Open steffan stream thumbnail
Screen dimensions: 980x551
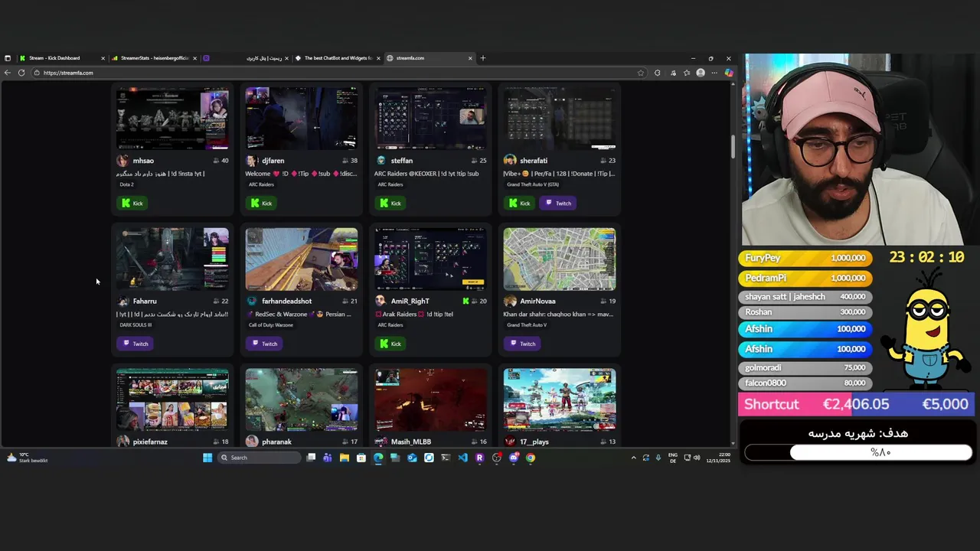click(430, 119)
